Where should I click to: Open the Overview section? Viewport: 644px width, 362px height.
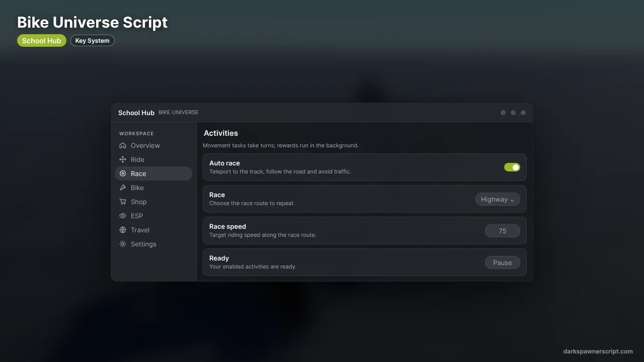point(153,145)
